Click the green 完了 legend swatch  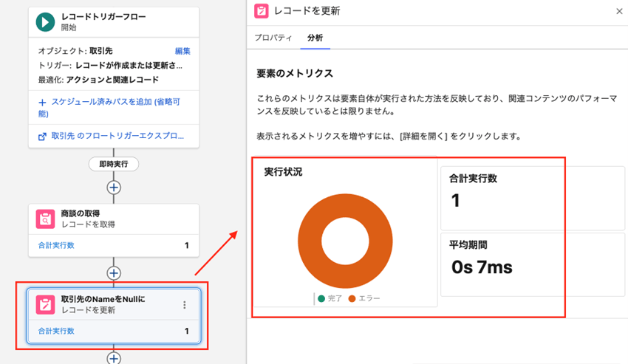point(321,299)
